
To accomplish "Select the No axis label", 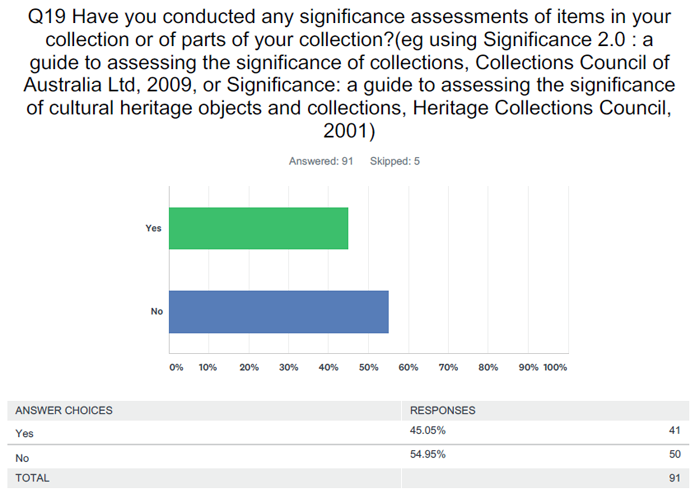I will coord(157,311).
